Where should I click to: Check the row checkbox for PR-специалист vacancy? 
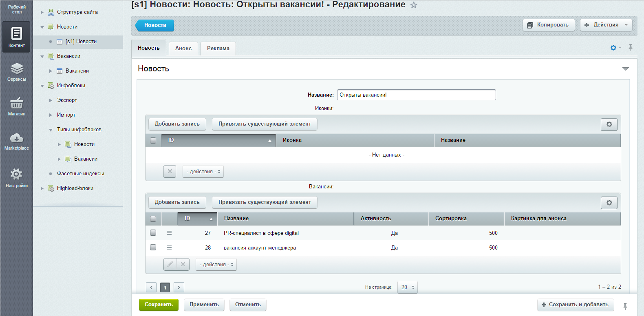coord(153,233)
